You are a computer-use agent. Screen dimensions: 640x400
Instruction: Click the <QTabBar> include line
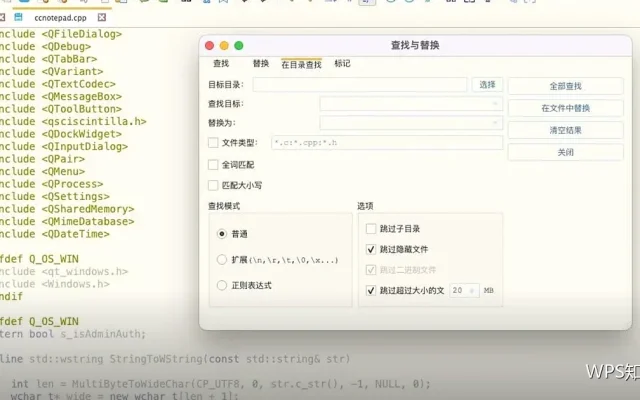[49, 59]
